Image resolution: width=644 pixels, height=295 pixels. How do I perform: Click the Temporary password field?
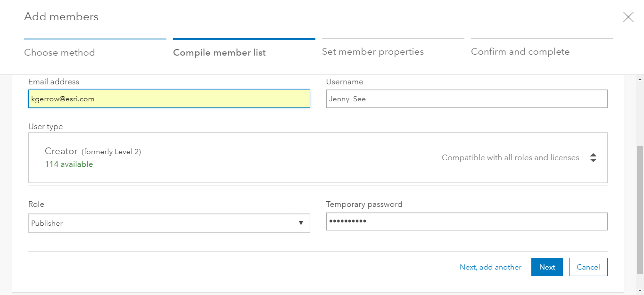click(x=466, y=221)
